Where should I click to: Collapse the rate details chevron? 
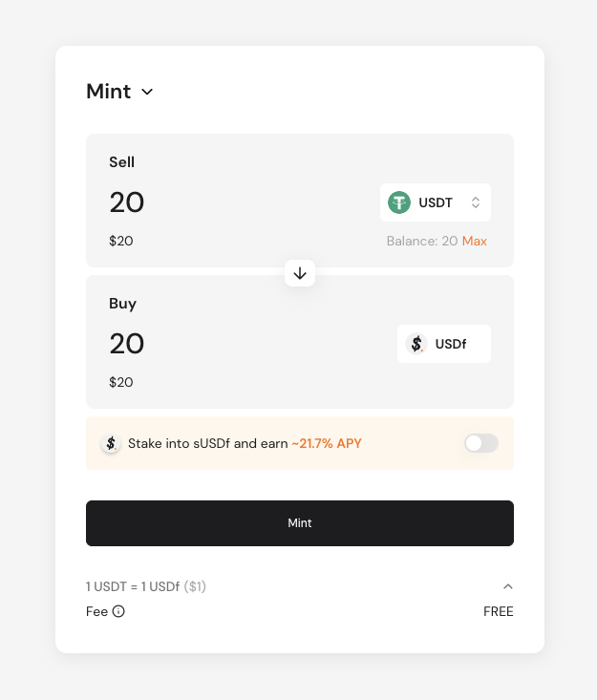click(508, 586)
